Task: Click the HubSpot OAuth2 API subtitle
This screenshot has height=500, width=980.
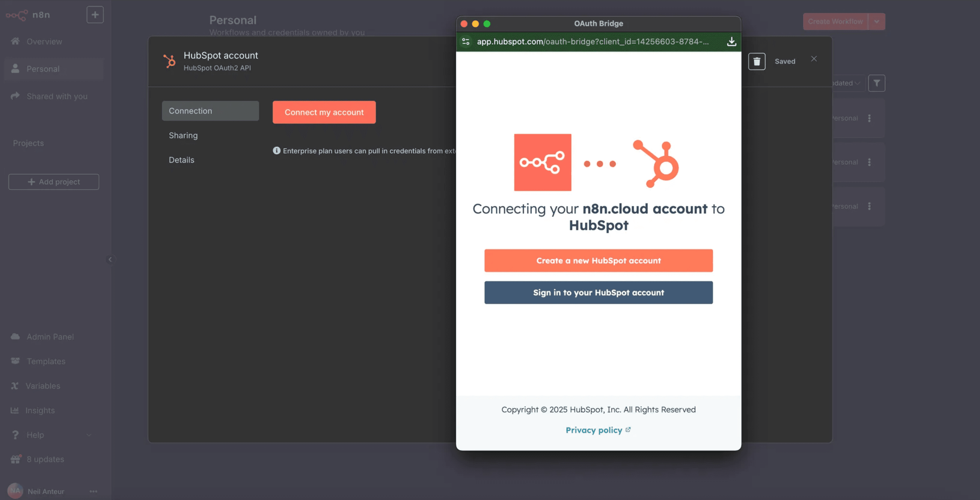Action: pos(217,68)
